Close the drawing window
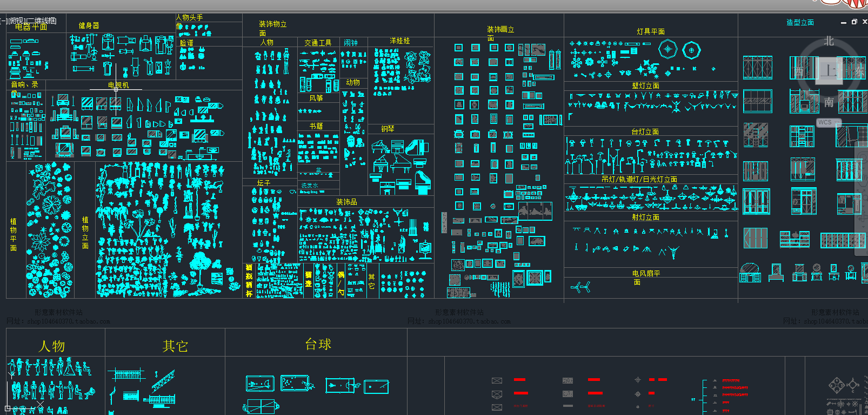This screenshot has width=868, height=415. [865, 22]
